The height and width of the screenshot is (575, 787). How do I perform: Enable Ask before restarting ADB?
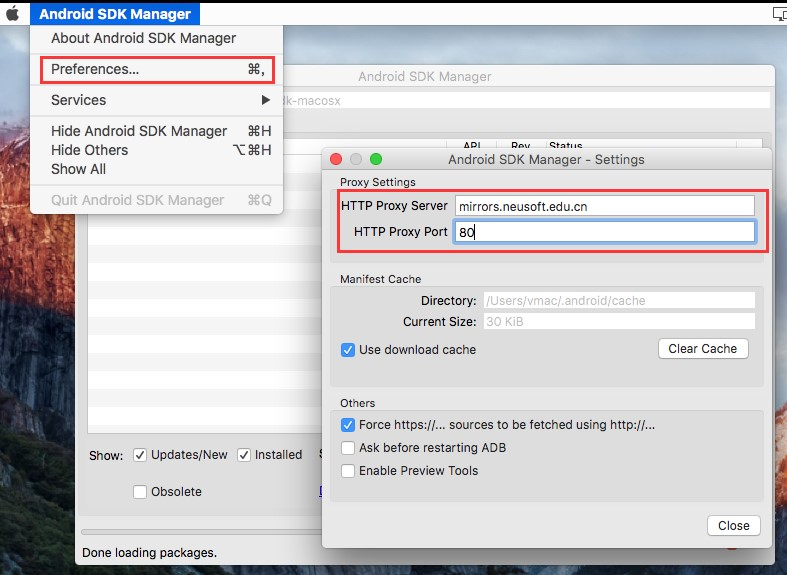pyautogui.click(x=348, y=448)
